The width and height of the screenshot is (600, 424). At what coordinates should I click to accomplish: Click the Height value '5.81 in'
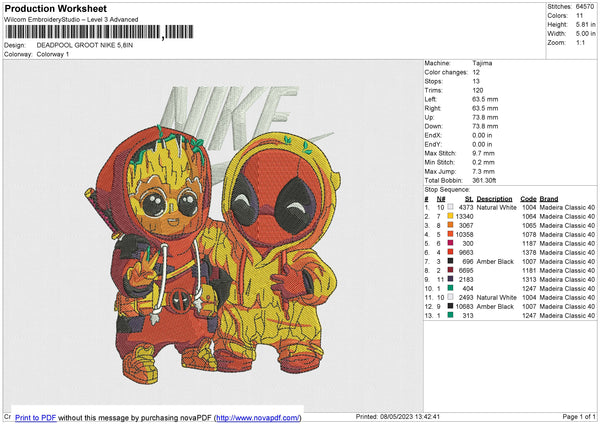coord(585,24)
